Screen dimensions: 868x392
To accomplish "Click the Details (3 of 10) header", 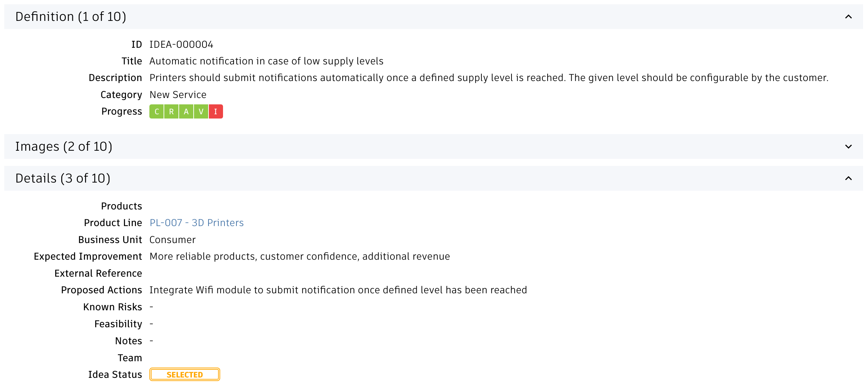I will (x=63, y=178).
